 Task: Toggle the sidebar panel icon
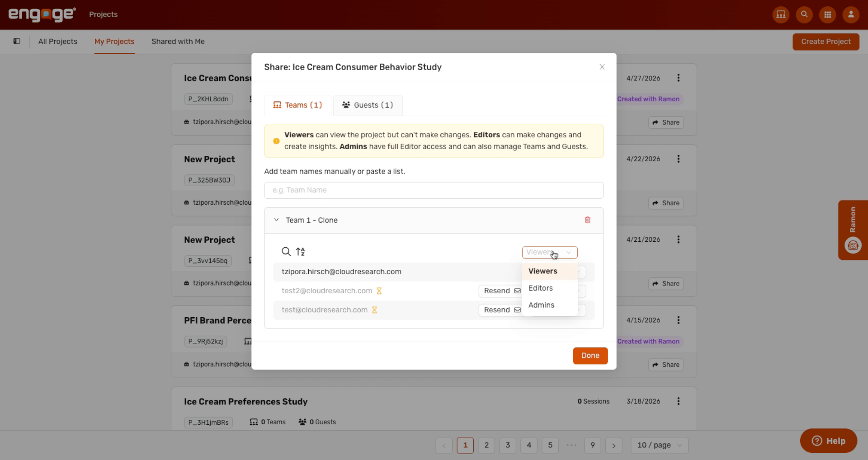[x=17, y=41]
